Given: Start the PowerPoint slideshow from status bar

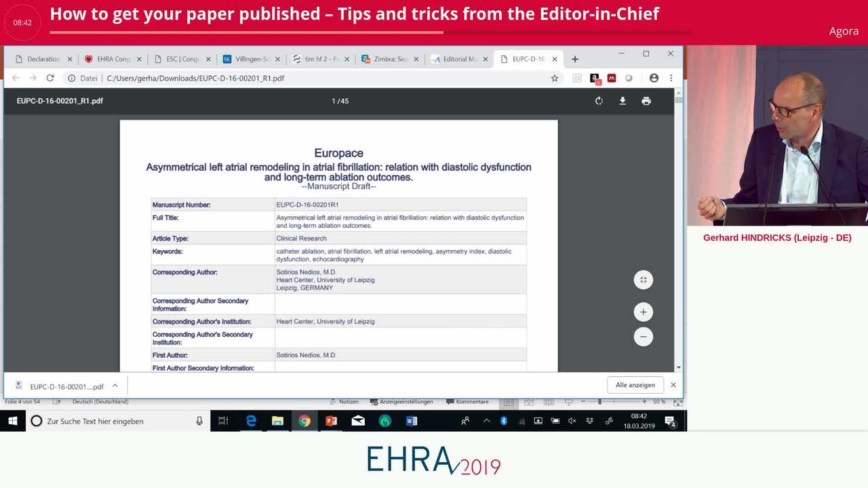Looking at the screenshot, I should pyautogui.click(x=568, y=401).
